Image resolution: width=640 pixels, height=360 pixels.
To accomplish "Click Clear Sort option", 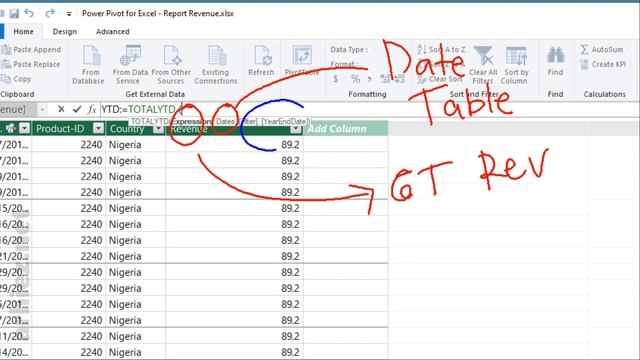I will click(x=440, y=79).
